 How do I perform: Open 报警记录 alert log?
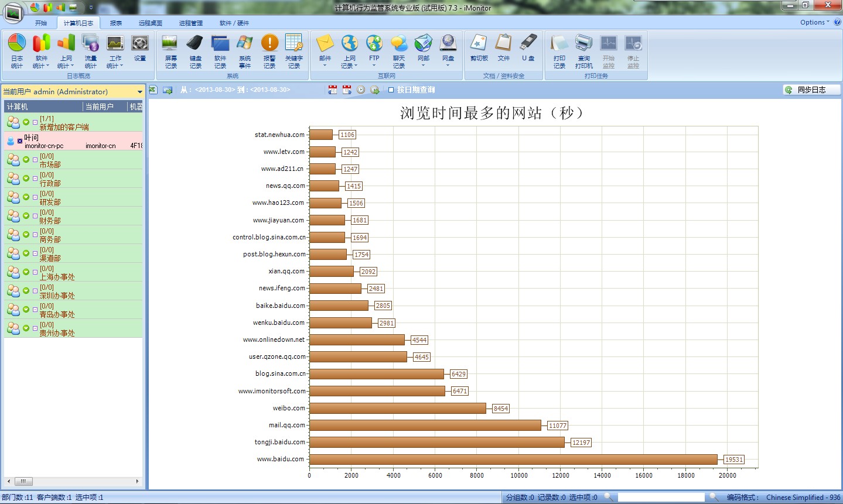(269, 51)
